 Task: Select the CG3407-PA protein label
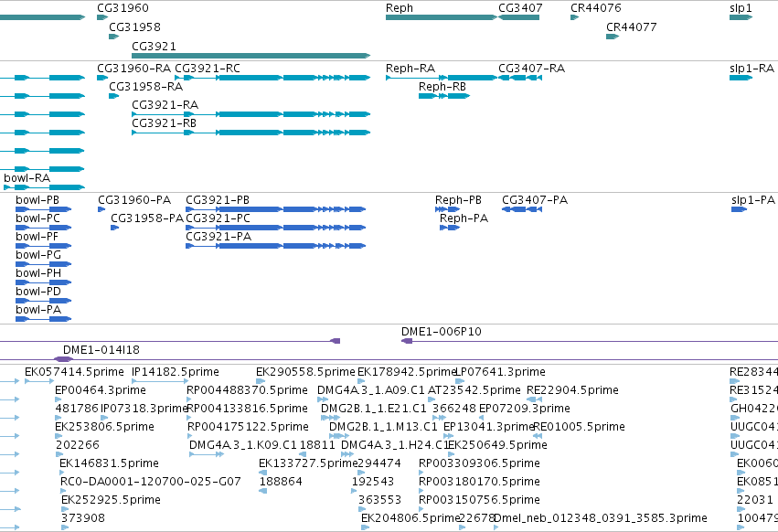pos(535,200)
